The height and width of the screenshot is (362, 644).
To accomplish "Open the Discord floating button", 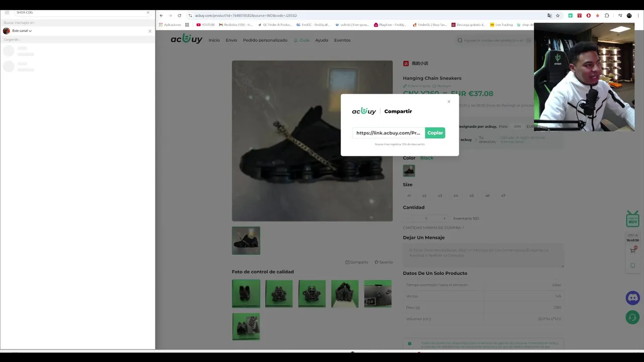I will tap(633, 298).
